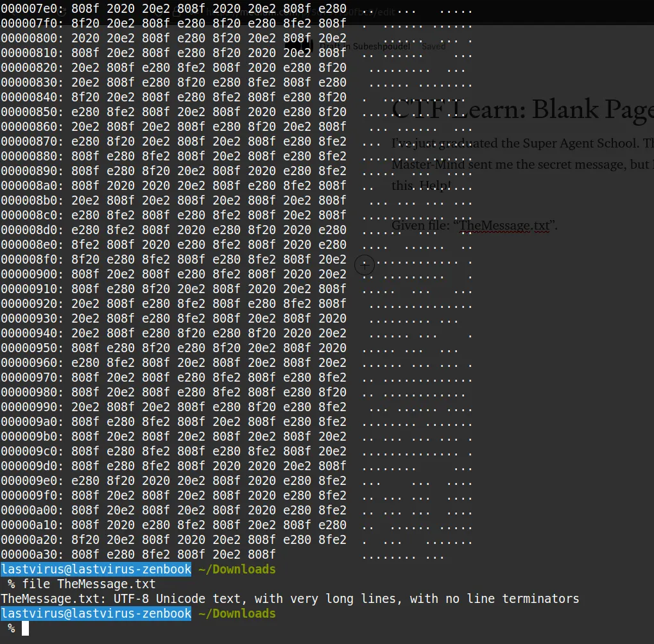The width and height of the screenshot is (654, 644).
Task: Click hex offset "000008b0:"
Action: coord(32,200)
